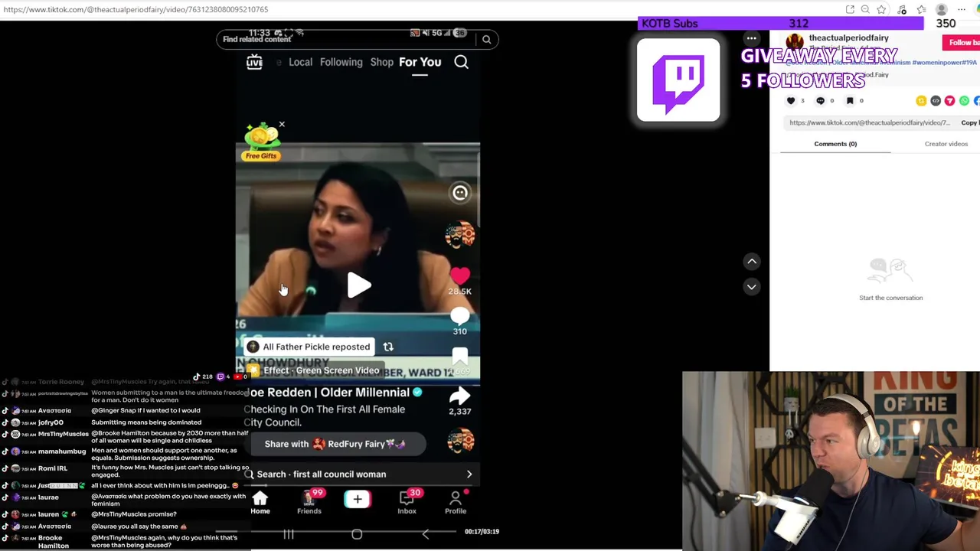Open the Free Gifts coin promotion
Viewport: 980px width, 551px height.
261,143
